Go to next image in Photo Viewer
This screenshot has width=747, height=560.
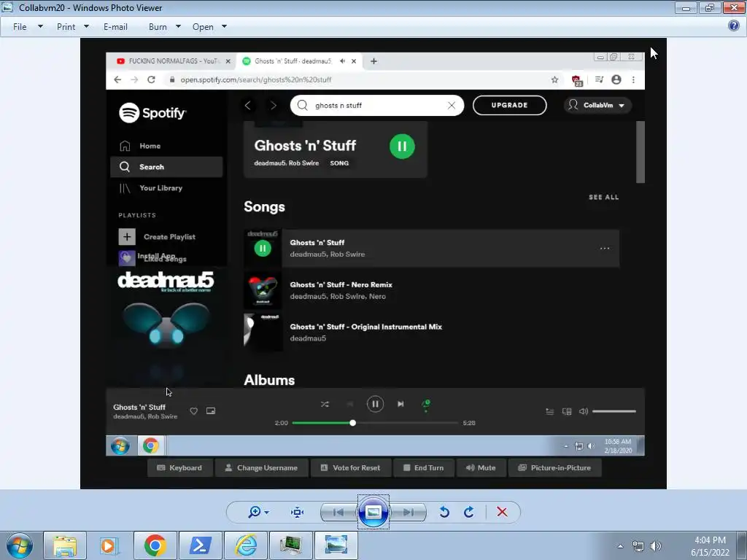[x=409, y=512]
